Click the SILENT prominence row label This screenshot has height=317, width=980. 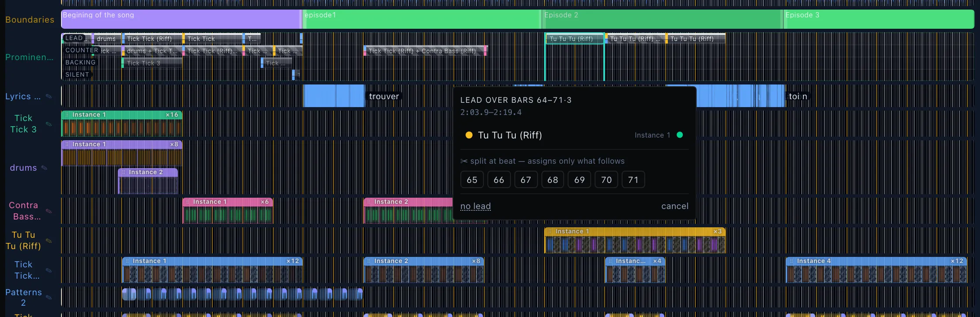pyautogui.click(x=77, y=74)
